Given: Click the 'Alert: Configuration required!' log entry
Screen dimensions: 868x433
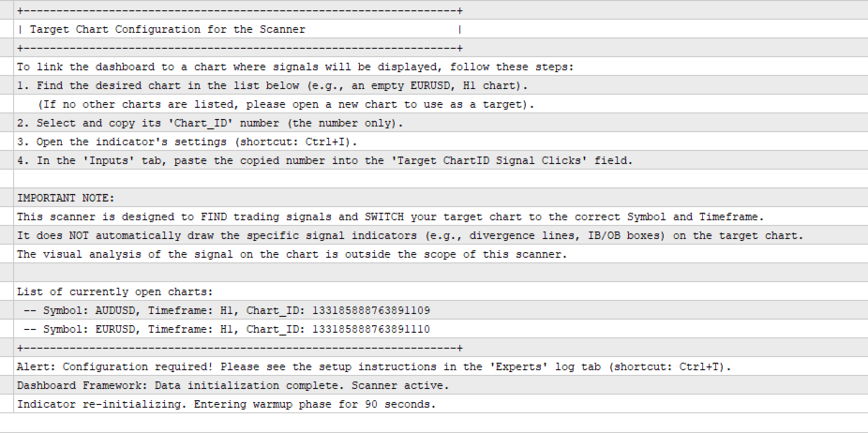Looking at the screenshot, I should tap(441, 366).
